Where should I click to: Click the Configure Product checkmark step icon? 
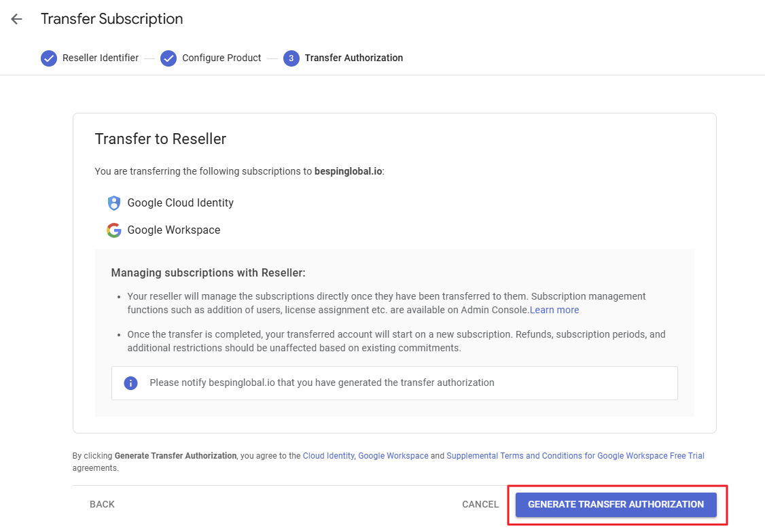(x=168, y=58)
